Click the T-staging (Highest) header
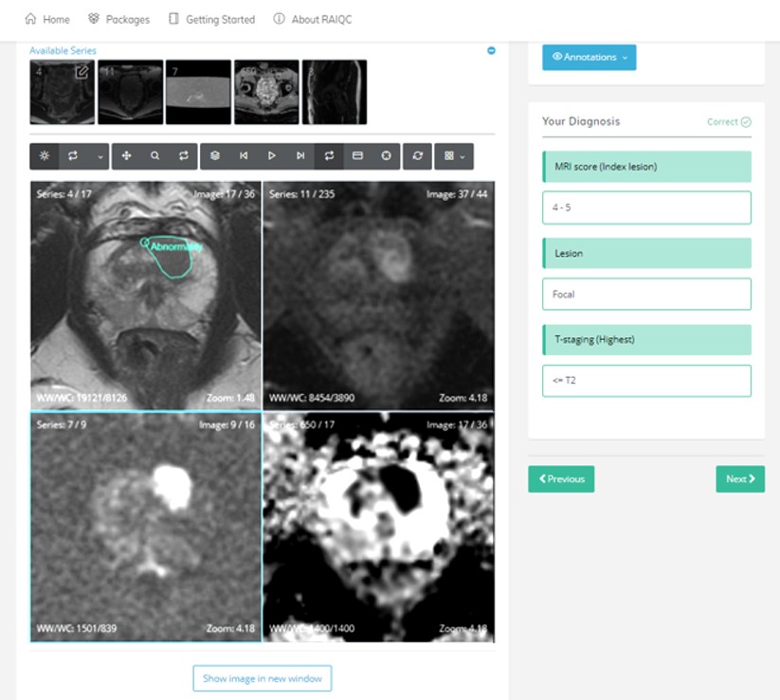Screen dimensions: 780x700 (x=646, y=340)
